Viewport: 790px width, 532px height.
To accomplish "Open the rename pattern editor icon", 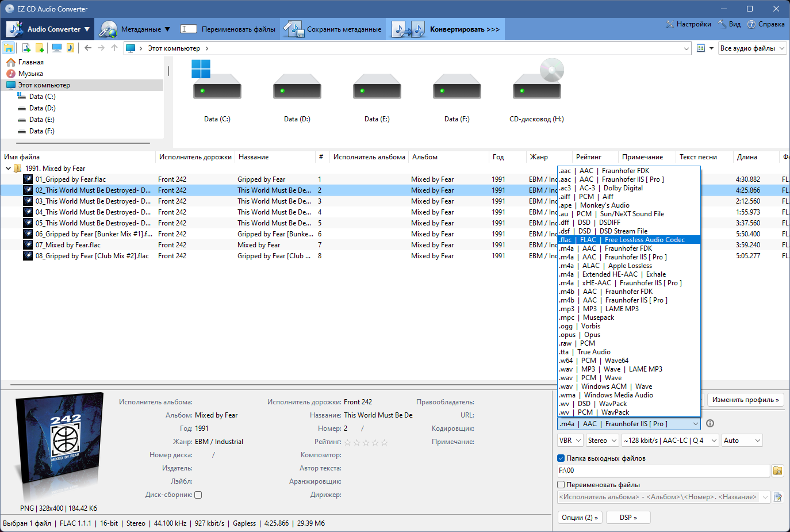I will (777, 497).
